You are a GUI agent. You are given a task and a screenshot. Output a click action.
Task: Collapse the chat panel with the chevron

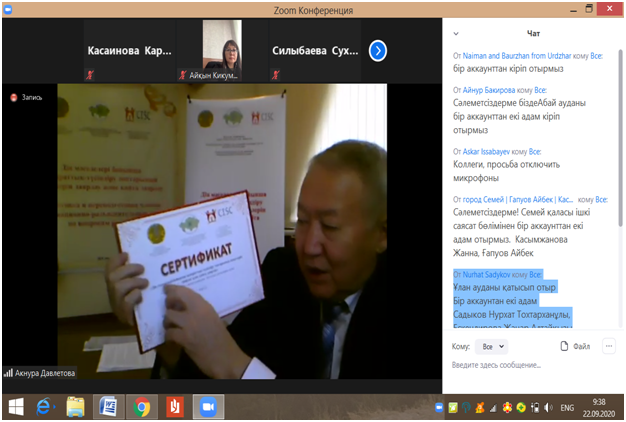[x=456, y=34]
